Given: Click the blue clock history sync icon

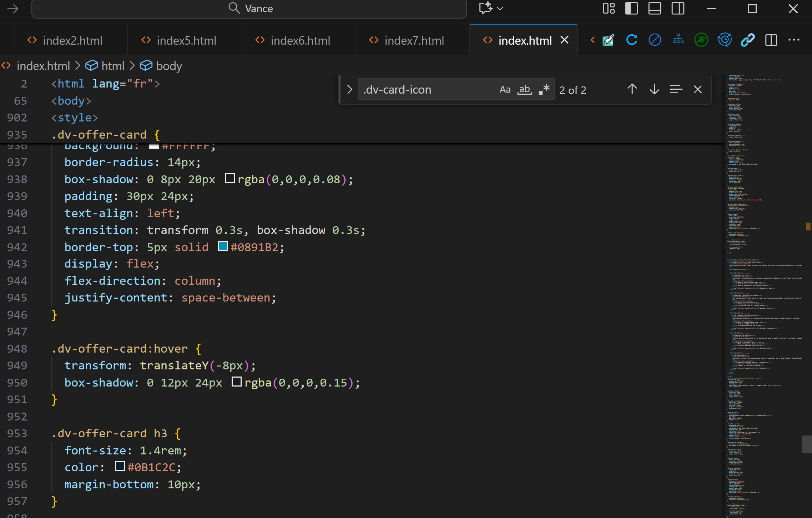Looking at the screenshot, I should (724, 40).
